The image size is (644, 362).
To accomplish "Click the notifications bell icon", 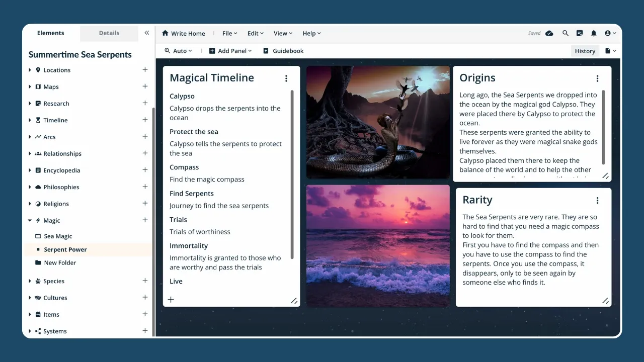I will 593,33.
